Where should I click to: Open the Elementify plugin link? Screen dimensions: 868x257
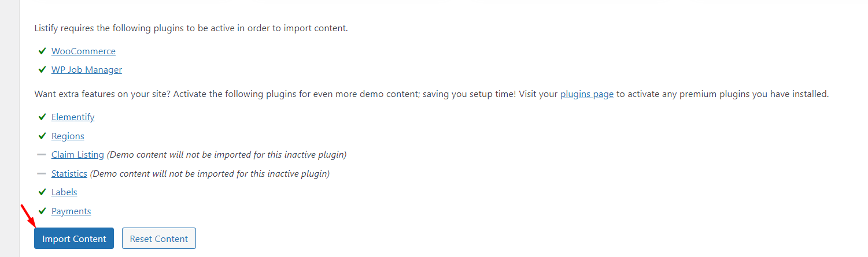[x=73, y=117]
